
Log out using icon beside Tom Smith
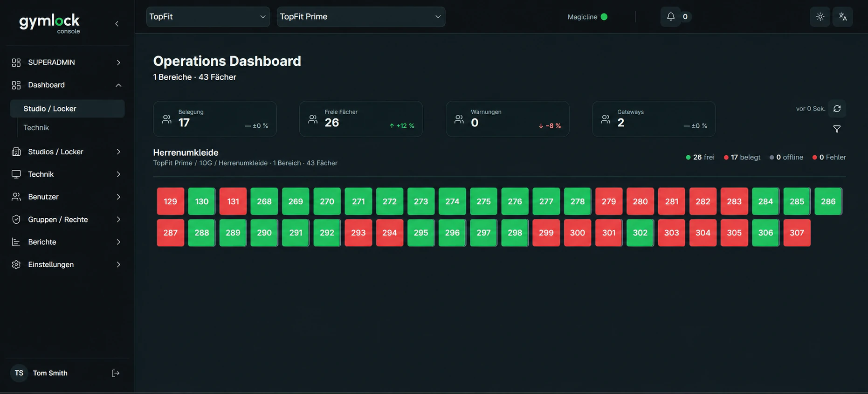pyautogui.click(x=116, y=373)
